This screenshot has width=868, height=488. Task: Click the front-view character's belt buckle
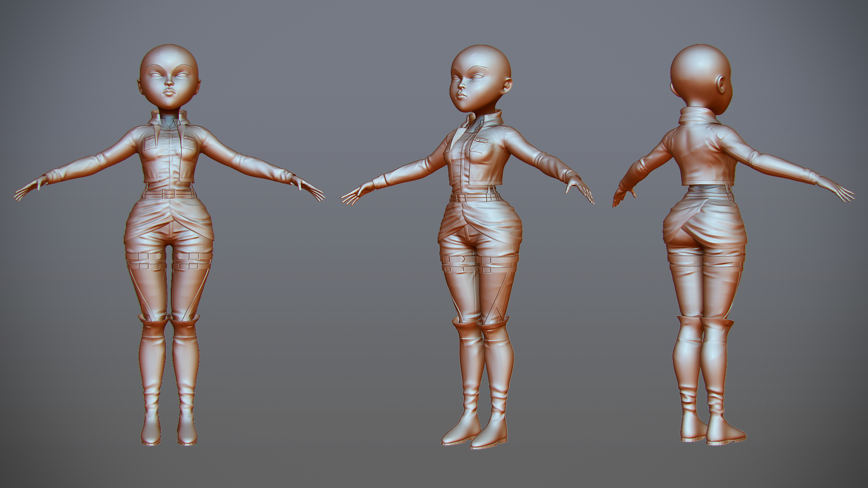(169, 194)
